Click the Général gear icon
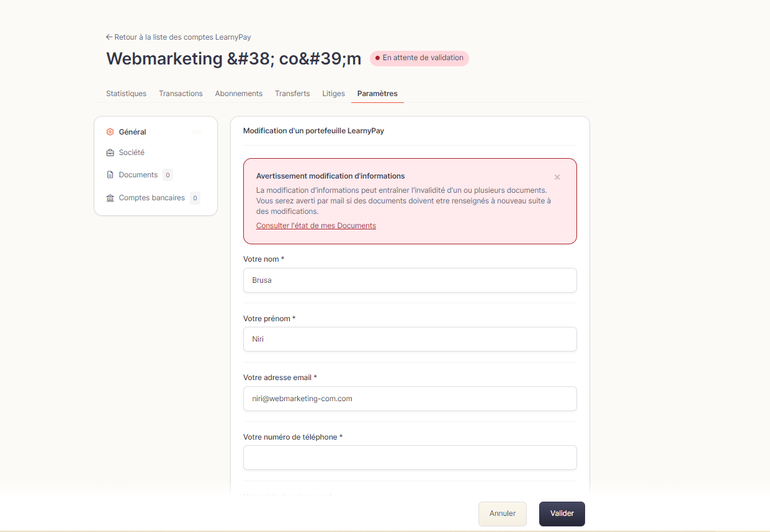The width and height of the screenshot is (770, 532). (x=110, y=132)
